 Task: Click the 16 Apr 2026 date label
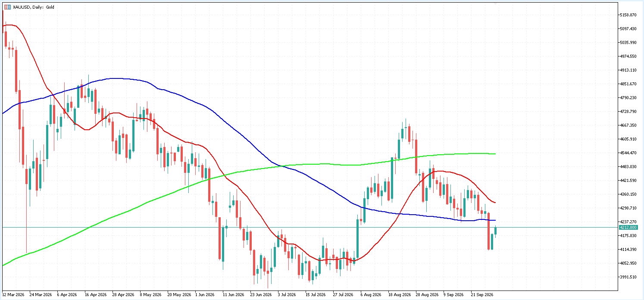click(x=96, y=295)
